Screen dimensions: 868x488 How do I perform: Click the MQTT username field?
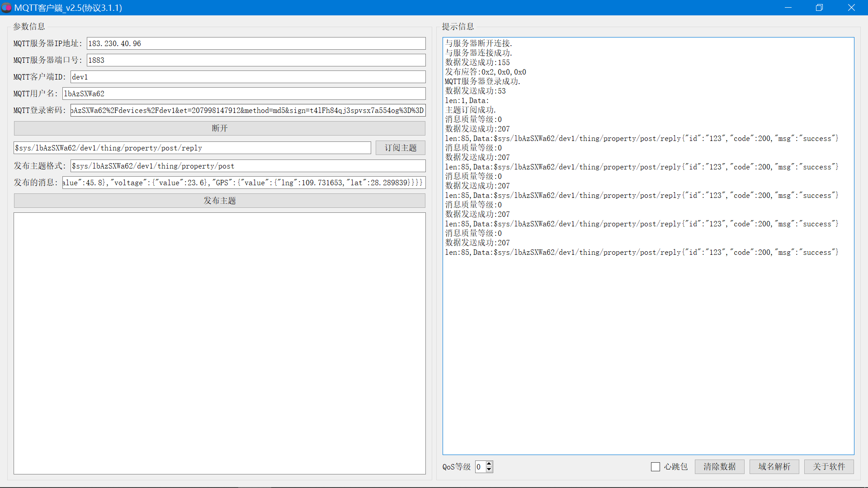click(x=244, y=94)
